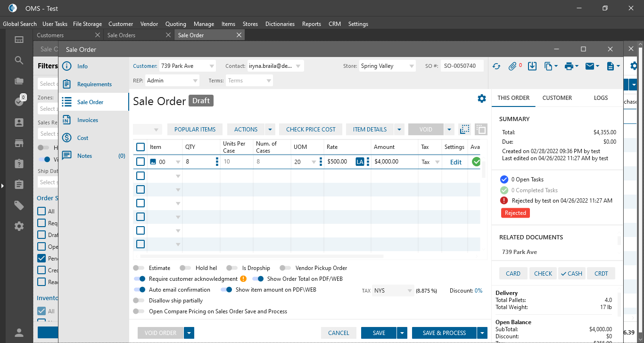Open the Terms dropdown
The width and height of the screenshot is (644, 343).
coord(249,81)
